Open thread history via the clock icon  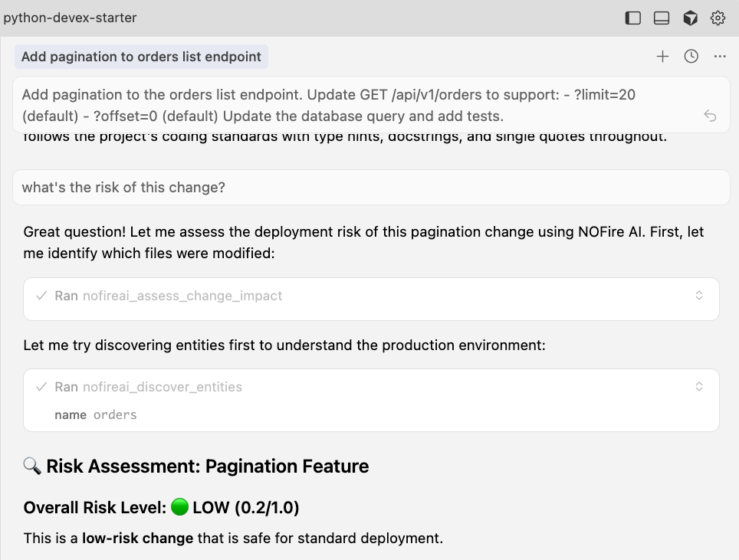click(x=691, y=56)
